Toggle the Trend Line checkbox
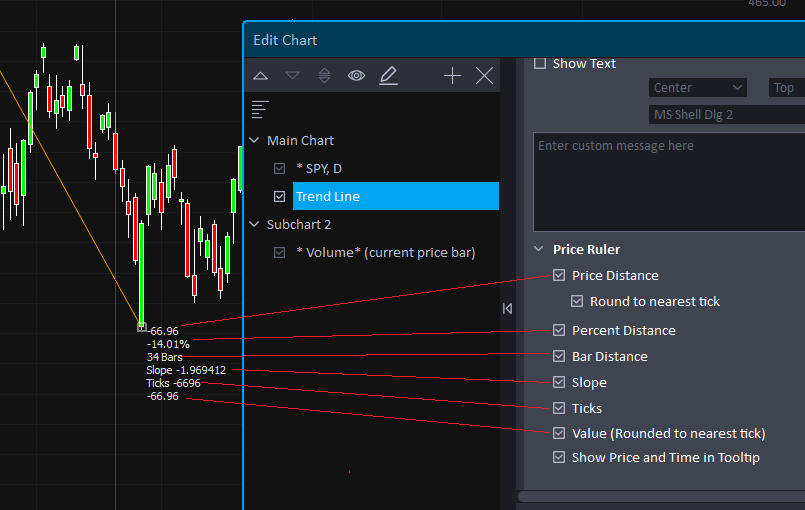805x510 pixels. coord(279,196)
